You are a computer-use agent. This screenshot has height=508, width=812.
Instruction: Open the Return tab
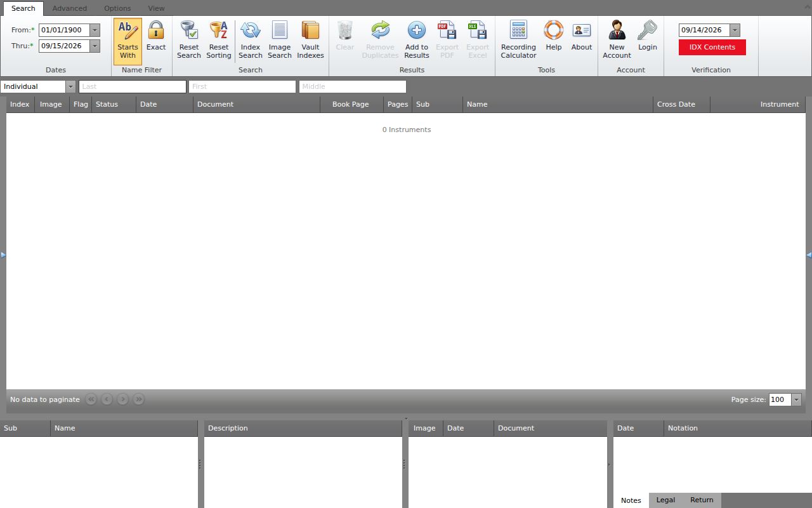[x=702, y=500]
